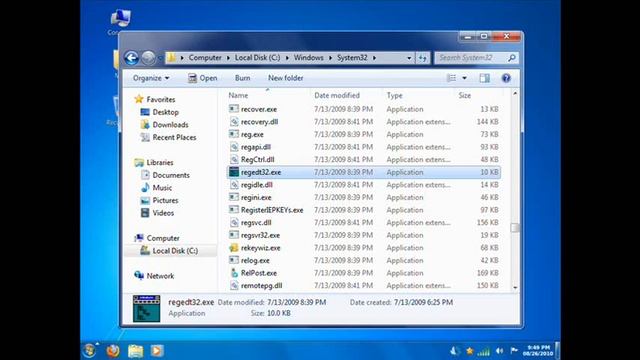Sort by the Size column header

(x=464, y=96)
